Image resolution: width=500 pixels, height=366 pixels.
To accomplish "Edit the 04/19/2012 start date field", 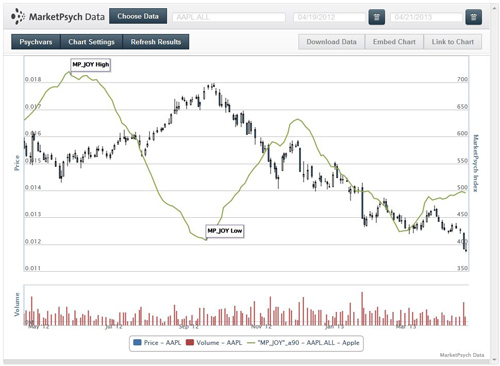I will (329, 17).
